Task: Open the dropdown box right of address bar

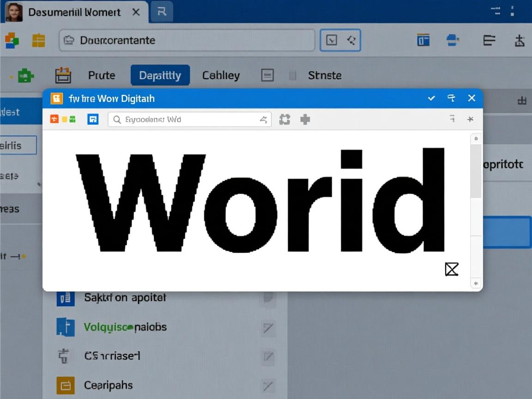Action: pyautogui.click(x=340, y=41)
